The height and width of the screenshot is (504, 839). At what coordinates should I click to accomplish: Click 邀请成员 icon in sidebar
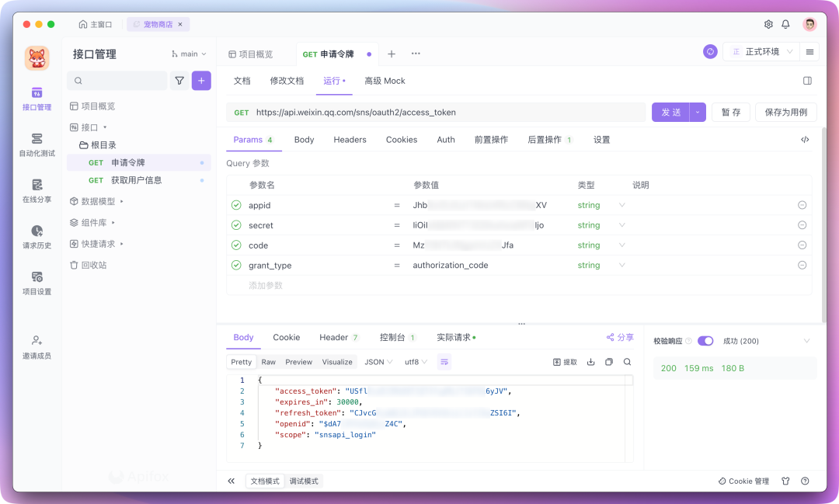pos(37,340)
